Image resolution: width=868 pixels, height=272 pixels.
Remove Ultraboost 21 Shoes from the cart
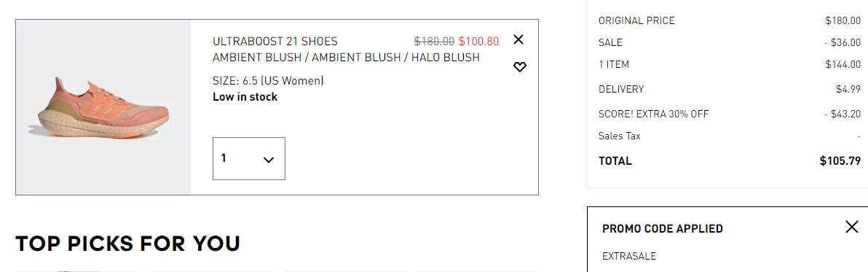click(x=518, y=39)
